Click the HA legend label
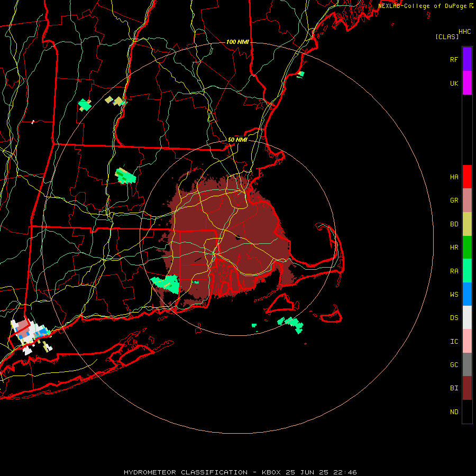 pos(454,177)
